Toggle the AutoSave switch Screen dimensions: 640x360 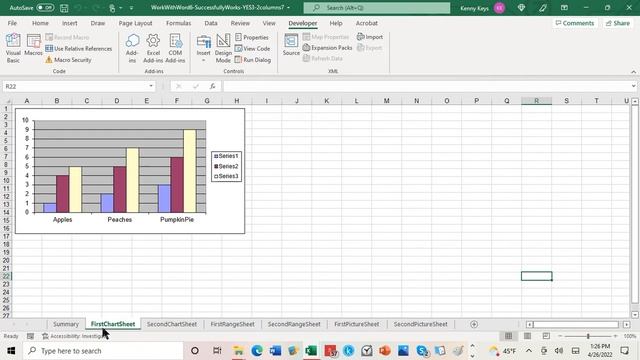coord(45,8)
